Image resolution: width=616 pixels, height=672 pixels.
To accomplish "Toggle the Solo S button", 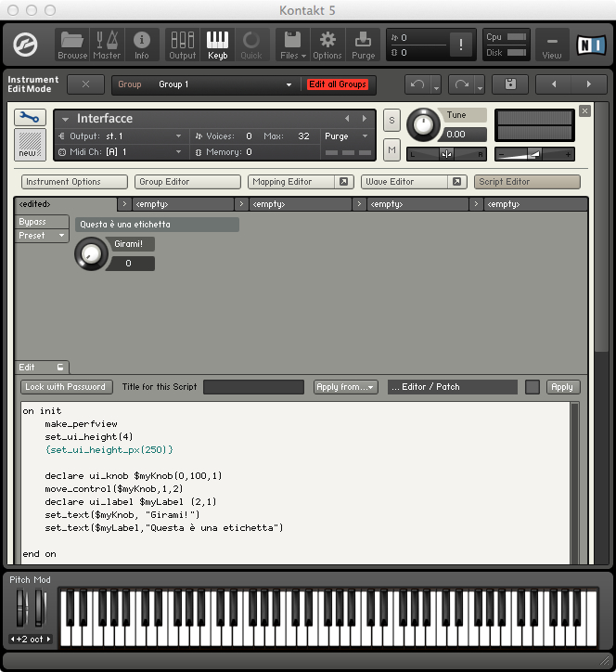I will [391, 120].
